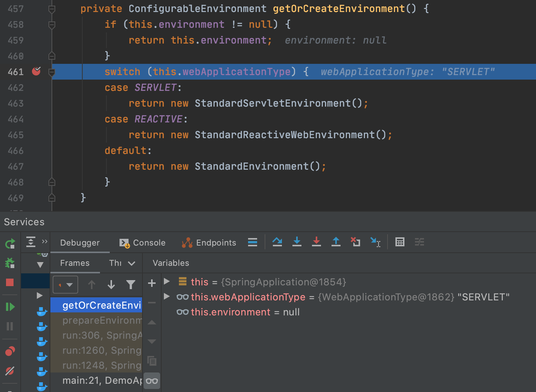536x392 pixels.
Task: Click the Step Out up-arrow icon
Action: 336,242
